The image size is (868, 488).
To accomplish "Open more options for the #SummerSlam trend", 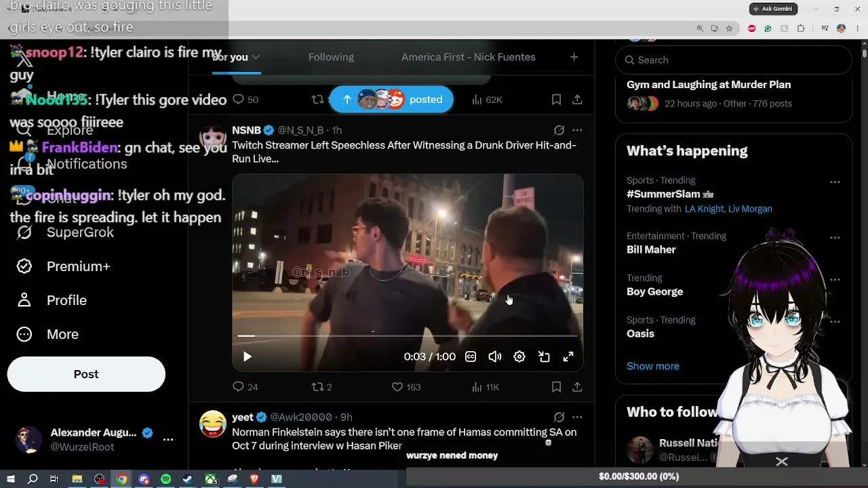I will (835, 182).
